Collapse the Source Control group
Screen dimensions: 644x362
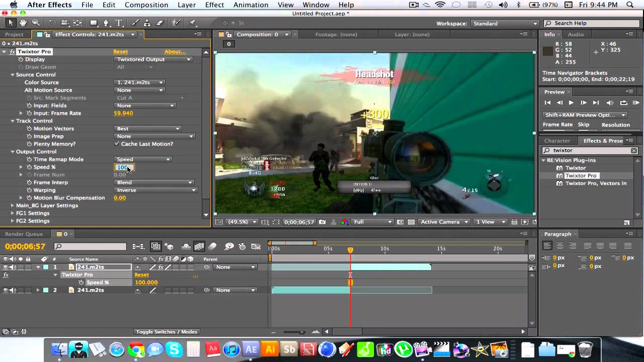pyautogui.click(x=13, y=75)
